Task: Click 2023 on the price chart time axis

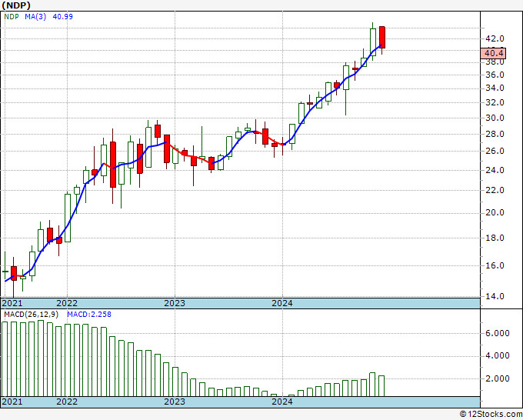Action: 175,303
